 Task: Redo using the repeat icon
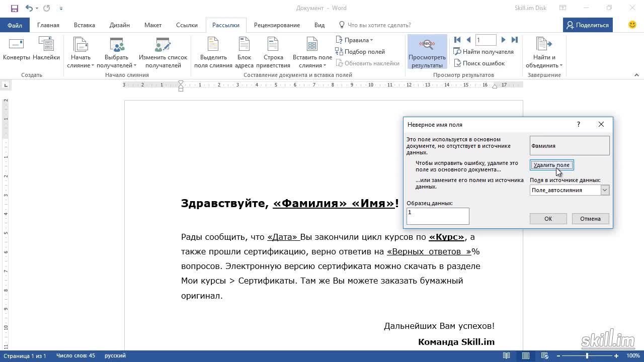tap(47, 8)
